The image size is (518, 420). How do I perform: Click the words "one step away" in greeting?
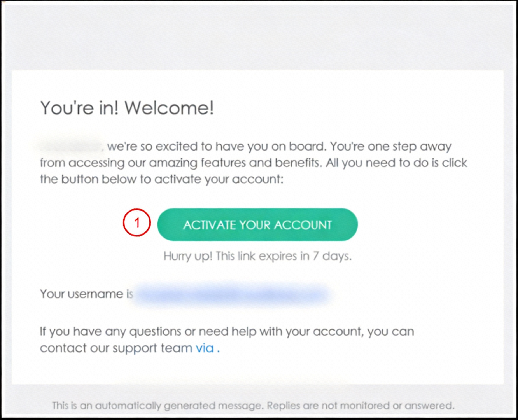click(409, 146)
